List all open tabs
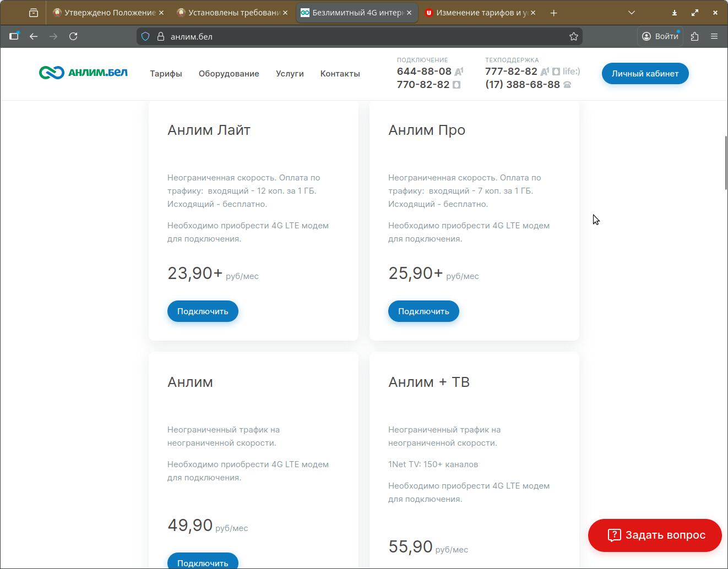This screenshot has width=728, height=569. pyautogui.click(x=632, y=13)
